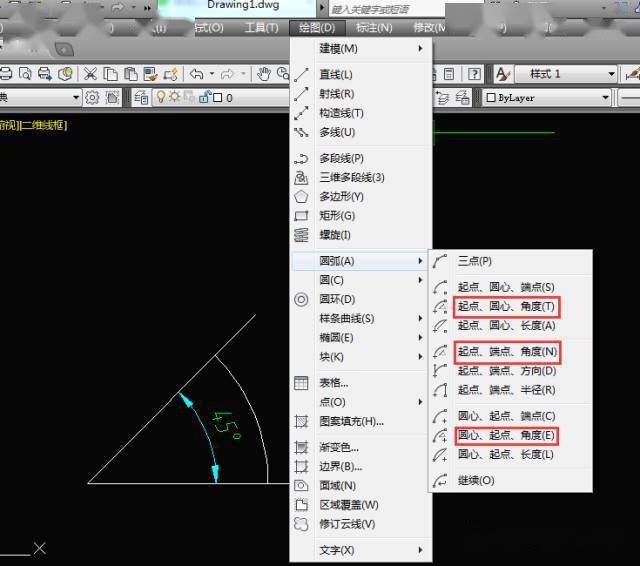Screen dimensions: 640x566
Task: Choose 起点、端点、角度(N) arc option
Action: tap(511, 352)
